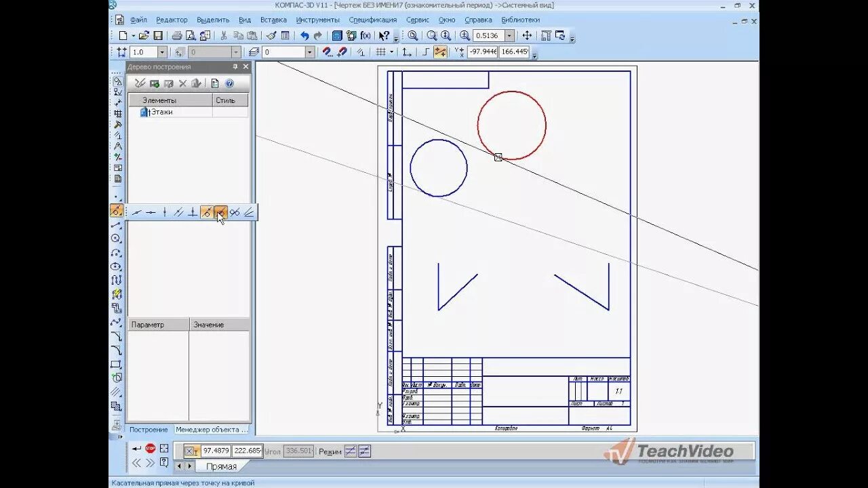Open an existing file
868x488 pixels.
[x=143, y=35]
